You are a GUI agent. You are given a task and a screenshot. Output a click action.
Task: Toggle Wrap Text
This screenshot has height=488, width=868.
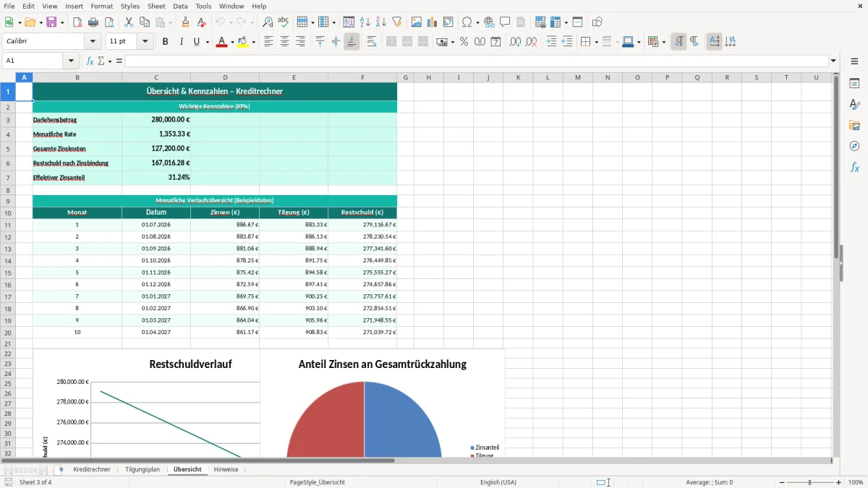coord(372,42)
